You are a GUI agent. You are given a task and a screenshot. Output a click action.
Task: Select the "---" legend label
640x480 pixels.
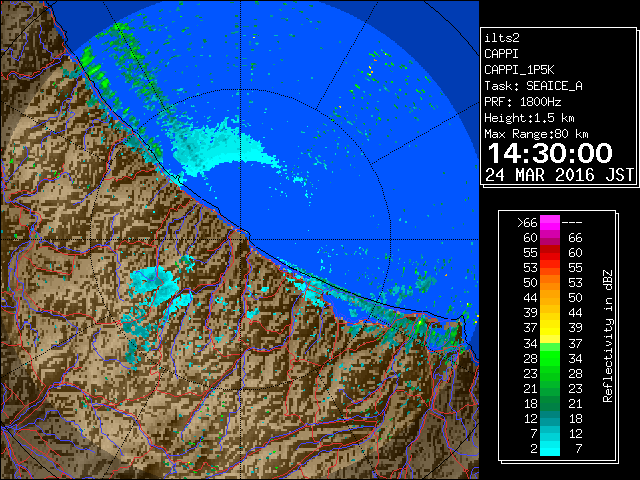tap(572, 223)
